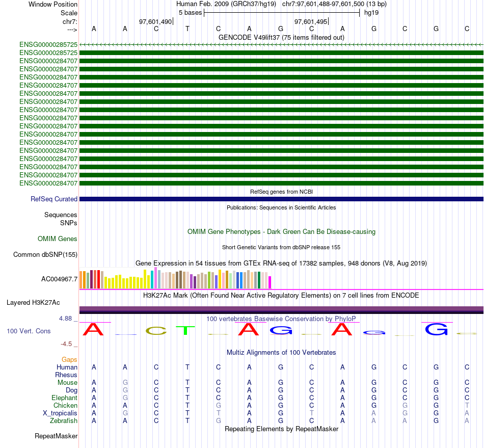Click the purple Layered H3K27Ac signal bar

281,310
